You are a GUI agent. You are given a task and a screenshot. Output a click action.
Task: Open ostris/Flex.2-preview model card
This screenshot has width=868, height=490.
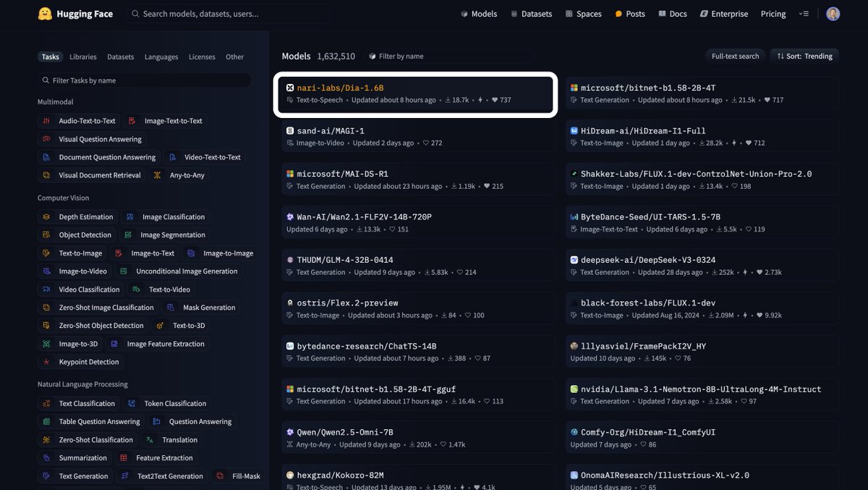[x=418, y=309]
